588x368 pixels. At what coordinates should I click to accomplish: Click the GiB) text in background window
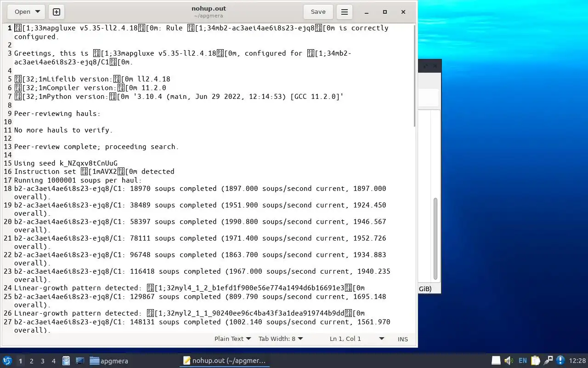[x=425, y=289]
